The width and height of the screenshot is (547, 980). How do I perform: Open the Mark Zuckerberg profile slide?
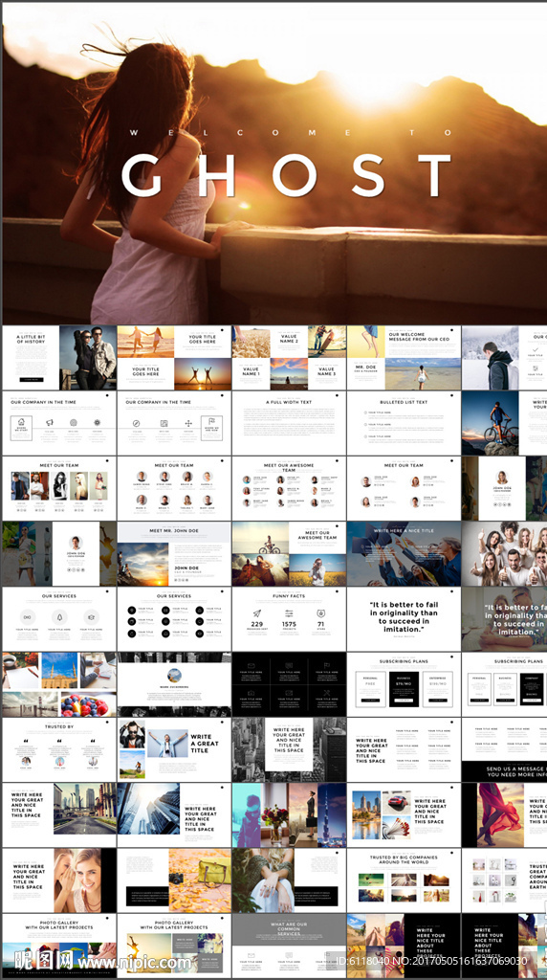tap(174, 684)
